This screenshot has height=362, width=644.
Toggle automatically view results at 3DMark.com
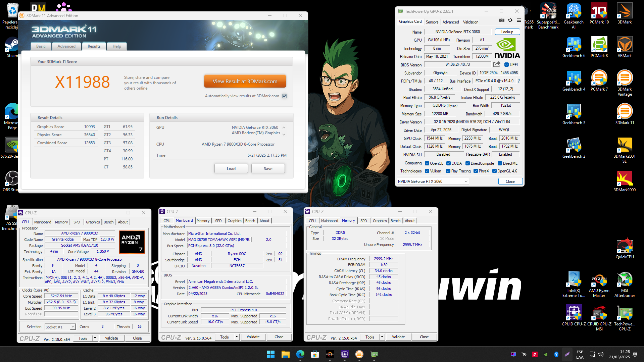(285, 96)
